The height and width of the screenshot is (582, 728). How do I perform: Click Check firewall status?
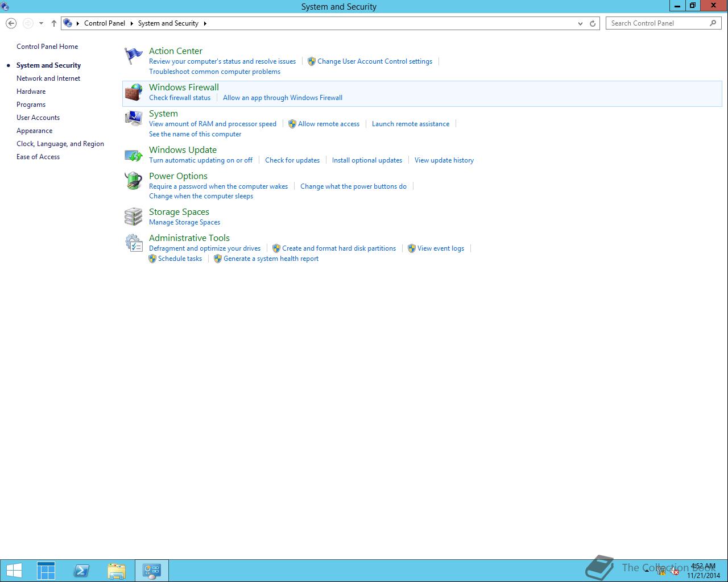pyautogui.click(x=180, y=98)
